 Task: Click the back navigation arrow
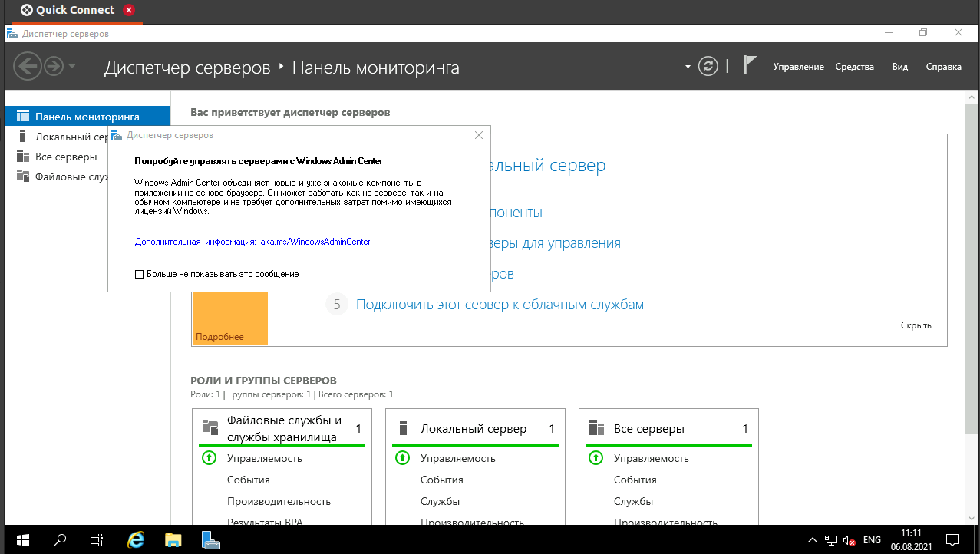(x=27, y=66)
